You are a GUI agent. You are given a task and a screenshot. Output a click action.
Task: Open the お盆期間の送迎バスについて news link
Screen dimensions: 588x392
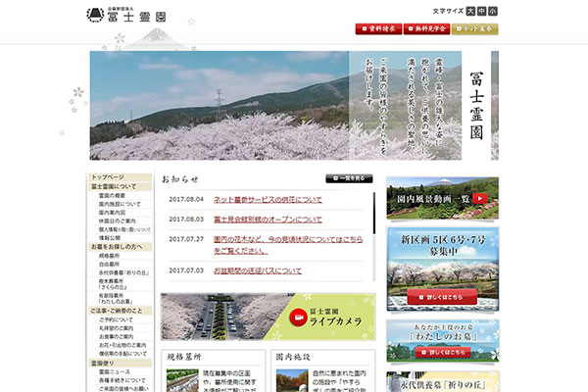[x=258, y=270]
